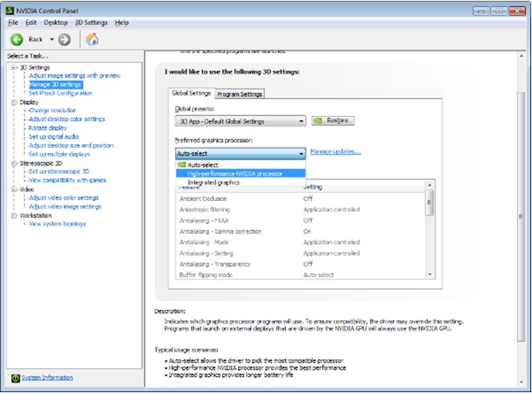
Task: Click the System Information link
Action: point(47,378)
